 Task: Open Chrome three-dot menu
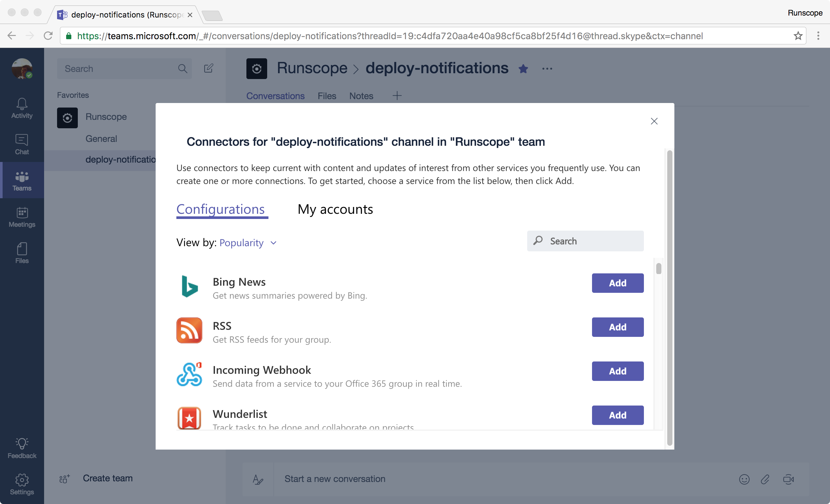(x=818, y=36)
